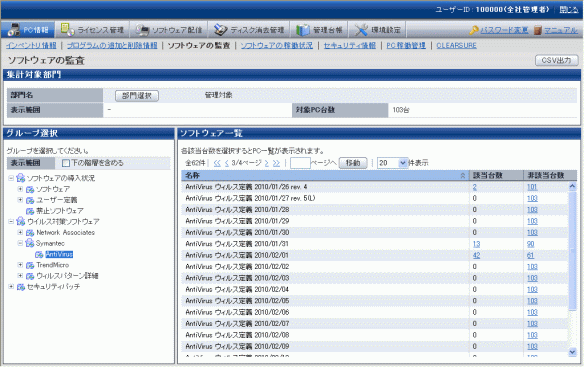The width and height of the screenshot is (584, 367).
Task: Click the Network Associates node icon
Action: click(x=30, y=233)
